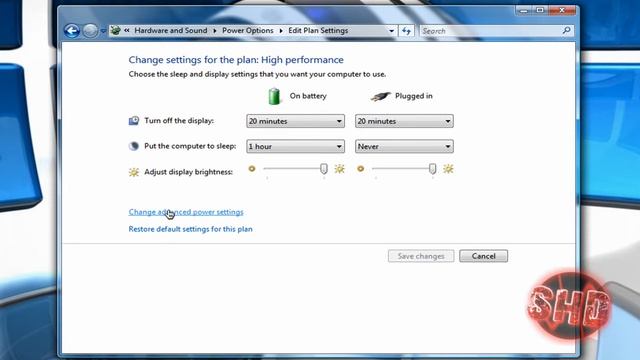Expand arrow after Power Options breadcrumb

coord(281,31)
